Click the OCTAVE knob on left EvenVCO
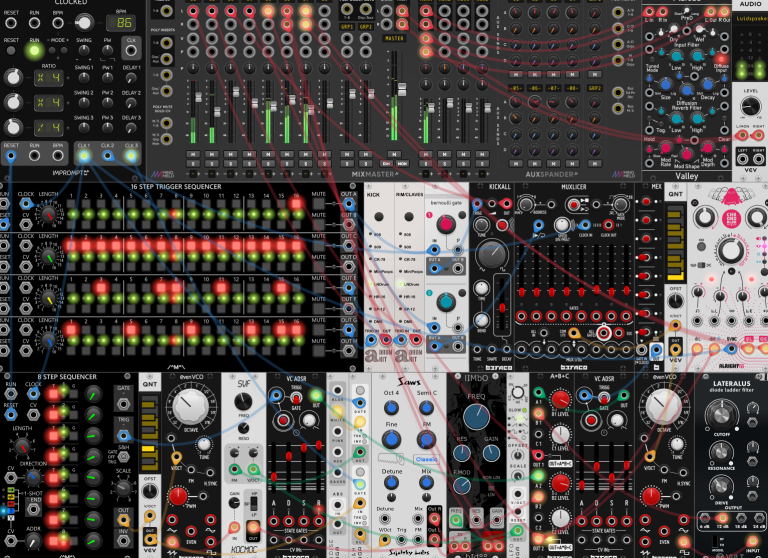The width and height of the screenshot is (768, 558). [x=191, y=406]
